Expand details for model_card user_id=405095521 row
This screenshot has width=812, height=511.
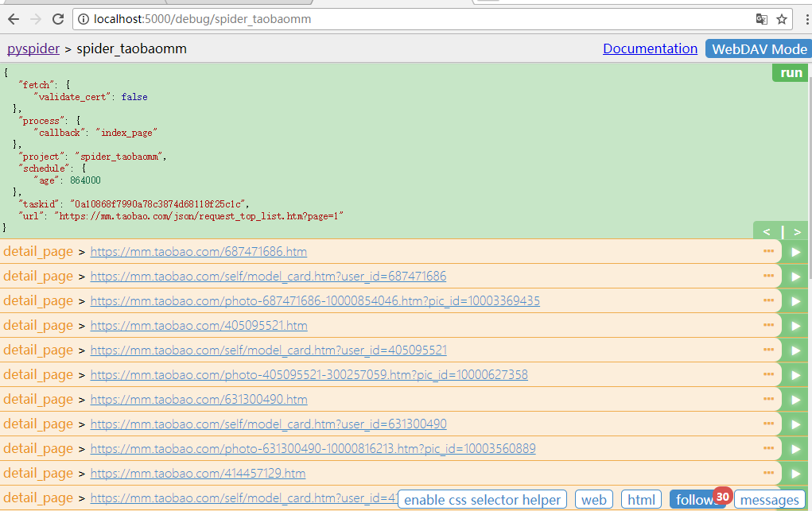[x=768, y=350]
